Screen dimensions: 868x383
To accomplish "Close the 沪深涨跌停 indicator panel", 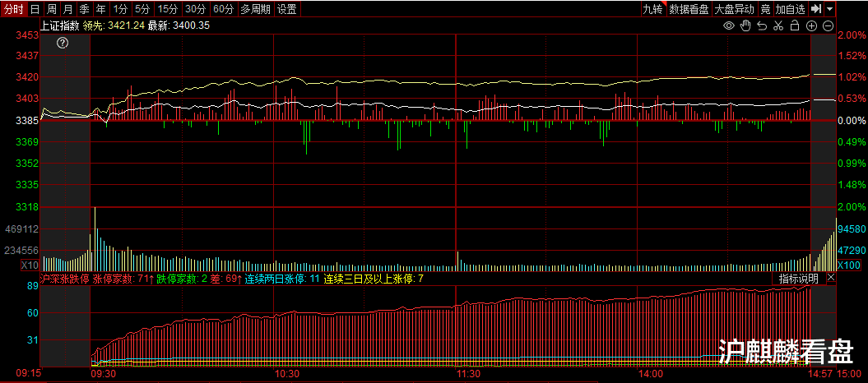I will [x=831, y=278].
